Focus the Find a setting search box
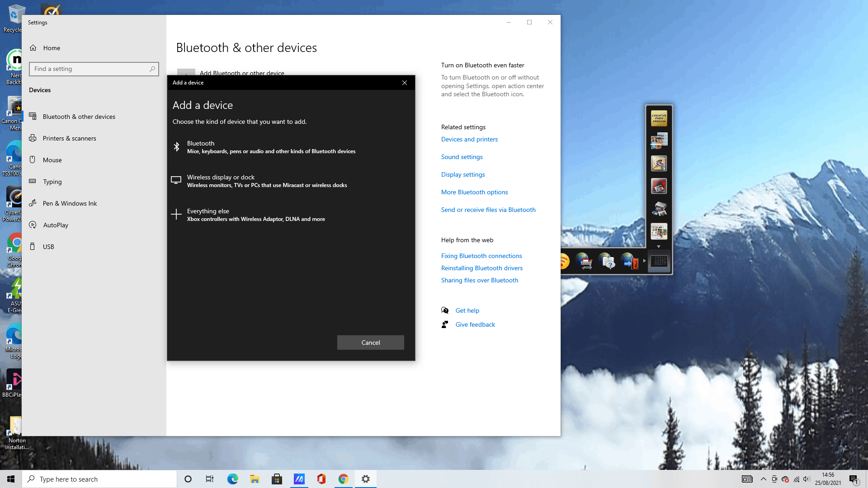 click(x=94, y=69)
